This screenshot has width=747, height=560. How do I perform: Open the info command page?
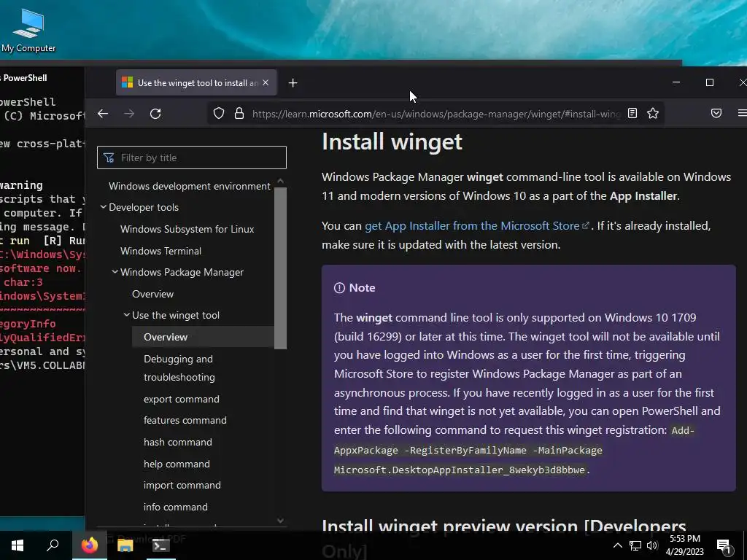pos(175,507)
